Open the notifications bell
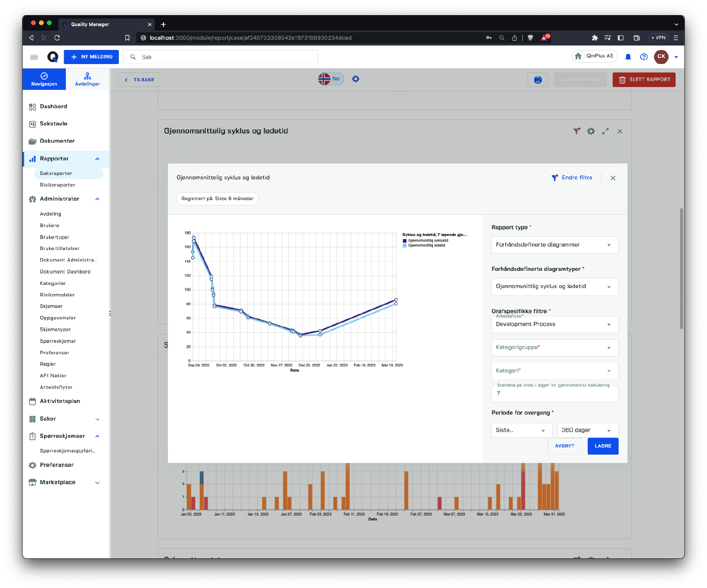 628,57
